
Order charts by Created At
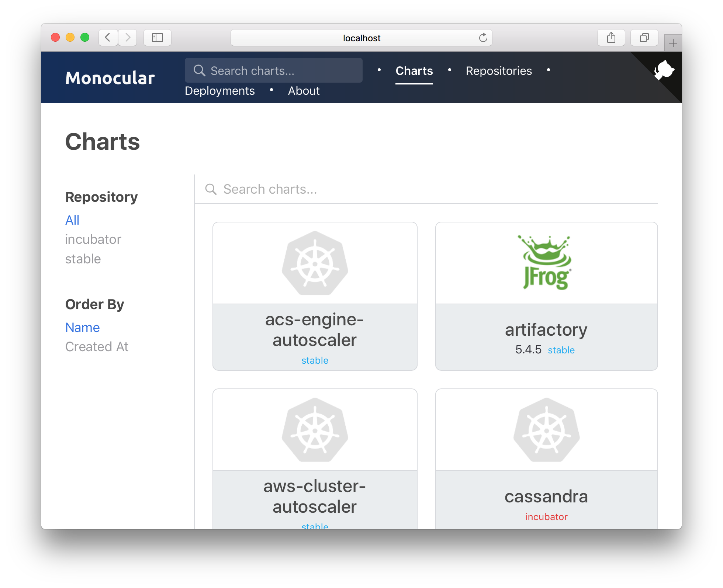[x=97, y=347]
